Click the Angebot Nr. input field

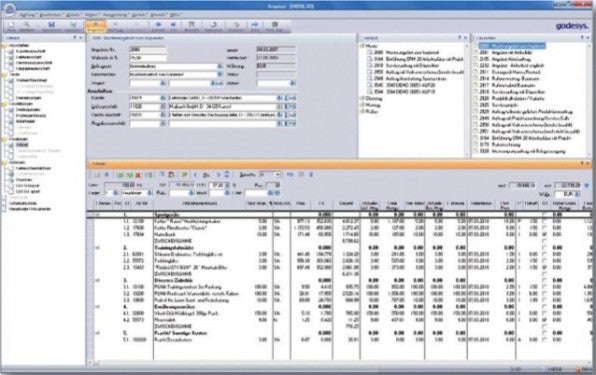pos(147,50)
